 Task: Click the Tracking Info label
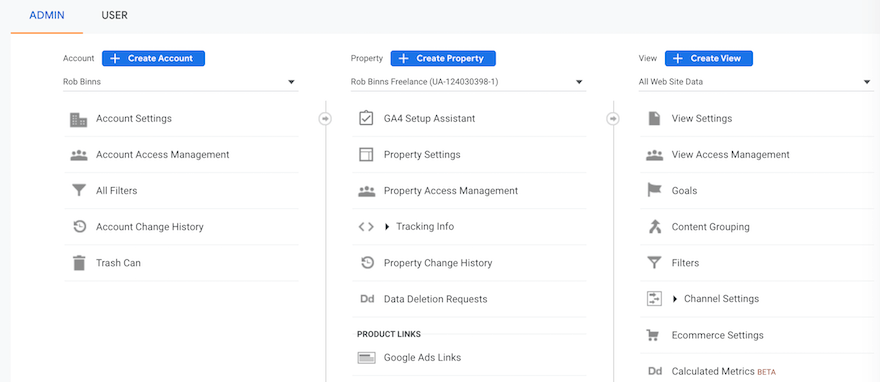coord(425,227)
